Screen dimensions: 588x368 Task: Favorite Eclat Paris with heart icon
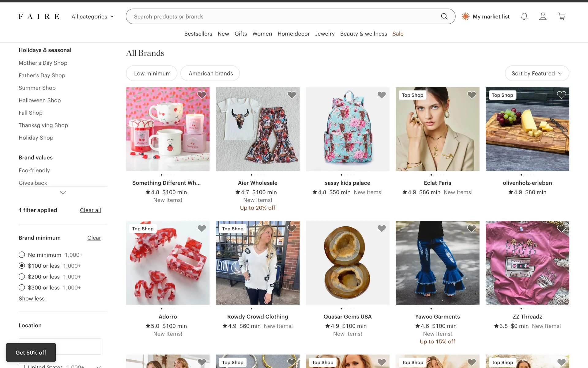471,95
